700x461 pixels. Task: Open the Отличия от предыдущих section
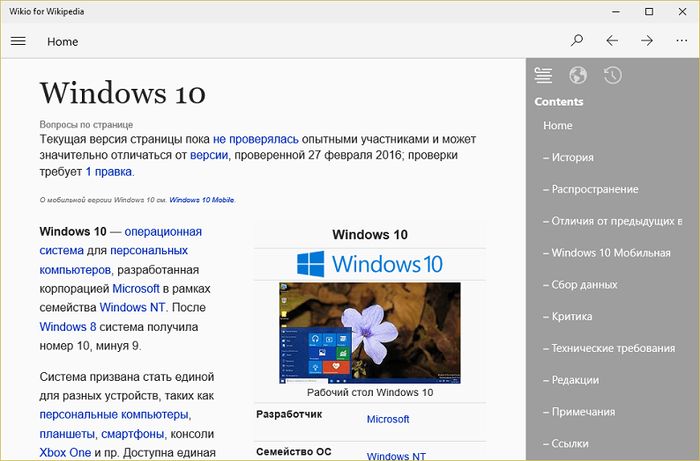click(612, 221)
